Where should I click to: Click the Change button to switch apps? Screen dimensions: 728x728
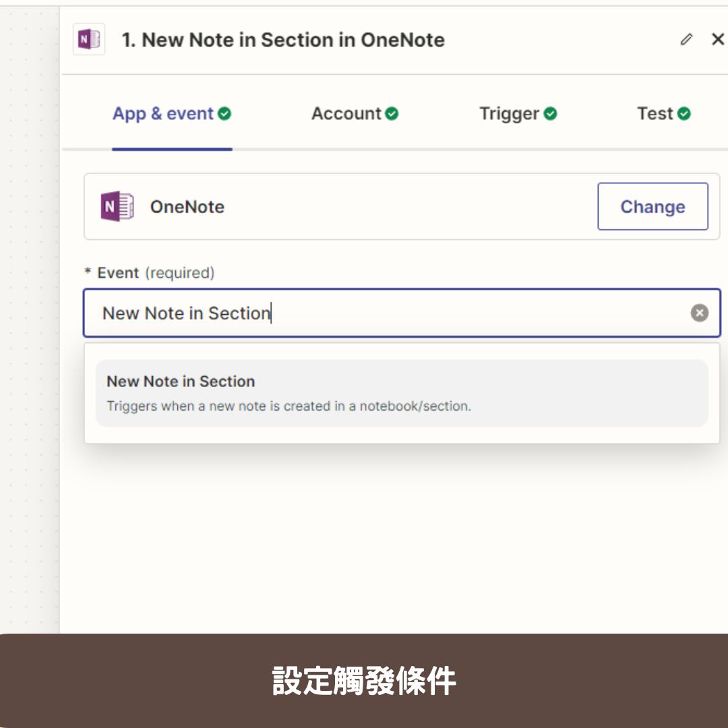coord(652,206)
